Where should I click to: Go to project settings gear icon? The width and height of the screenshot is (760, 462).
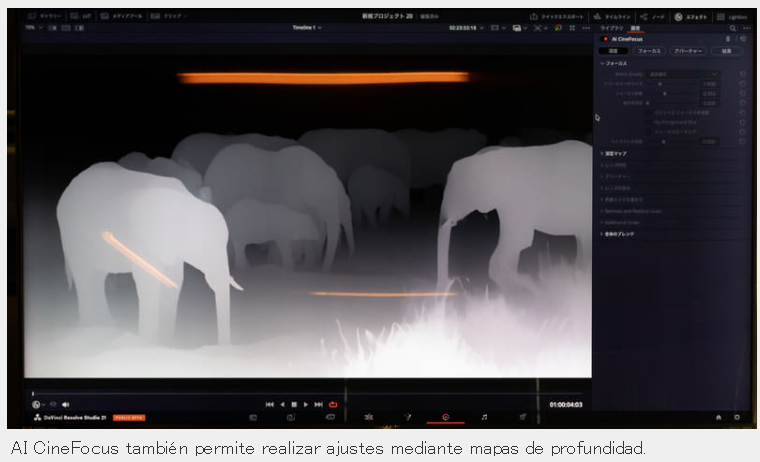737,417
